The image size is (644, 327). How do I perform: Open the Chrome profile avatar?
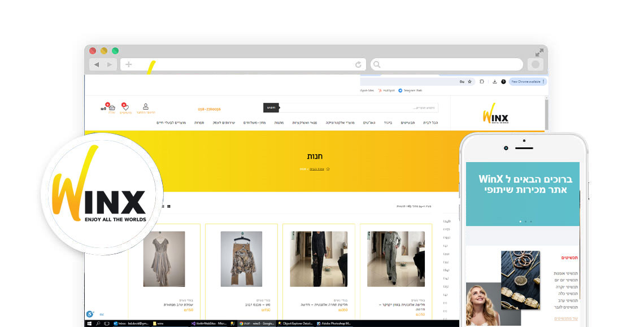[503, 82]
